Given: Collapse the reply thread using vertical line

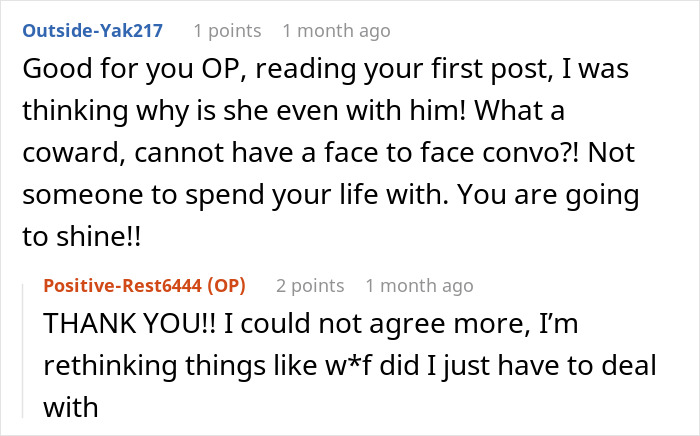Looking at the screenshot, I should pos(23,351).
